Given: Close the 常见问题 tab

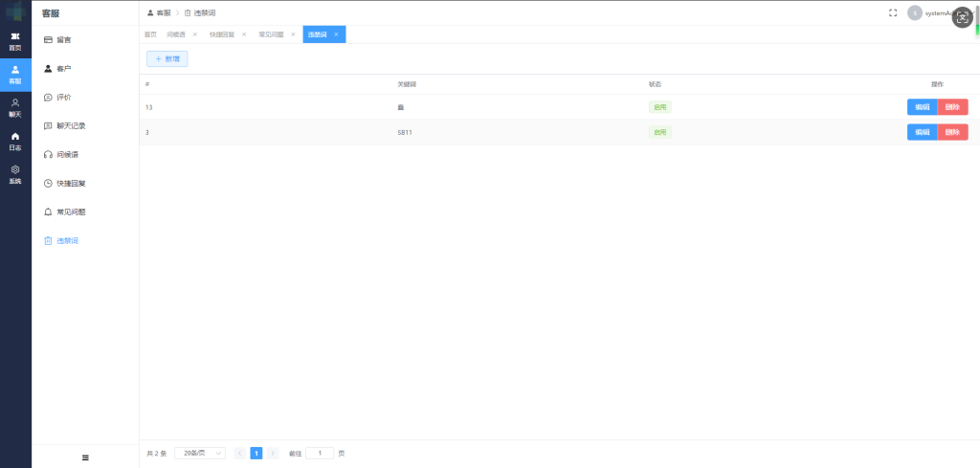Looking at the screenshot, I should 293,34.
